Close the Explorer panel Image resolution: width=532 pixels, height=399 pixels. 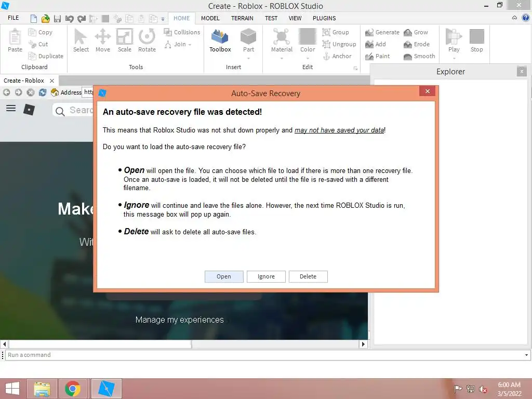click(522, 71)
